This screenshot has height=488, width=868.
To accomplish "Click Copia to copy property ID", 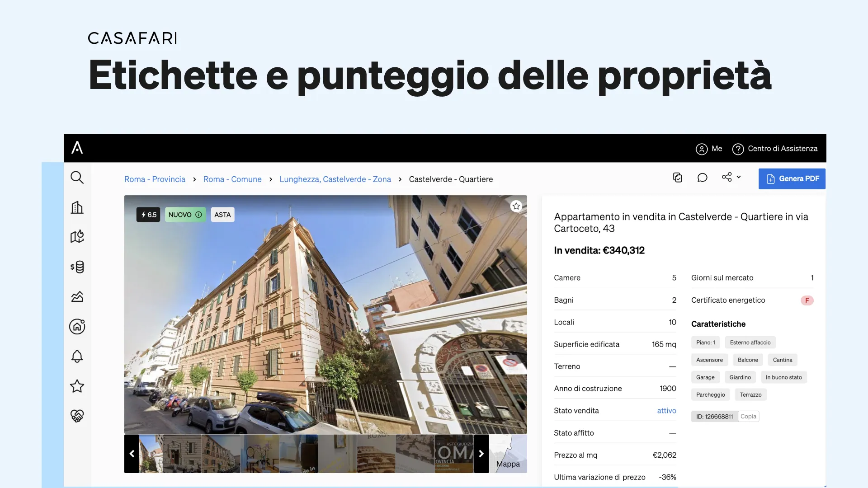I will (x=748, y=417).
